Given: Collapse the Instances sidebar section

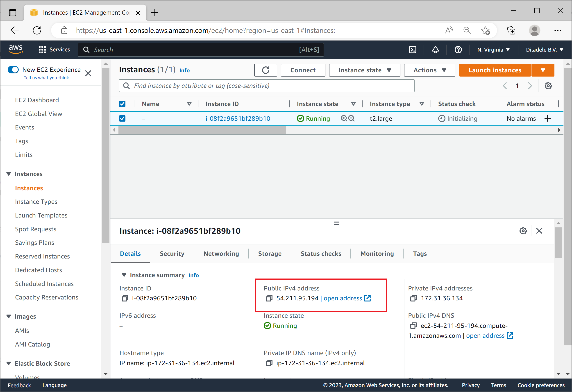Looking at the screenshot, I should click(9, 174).
